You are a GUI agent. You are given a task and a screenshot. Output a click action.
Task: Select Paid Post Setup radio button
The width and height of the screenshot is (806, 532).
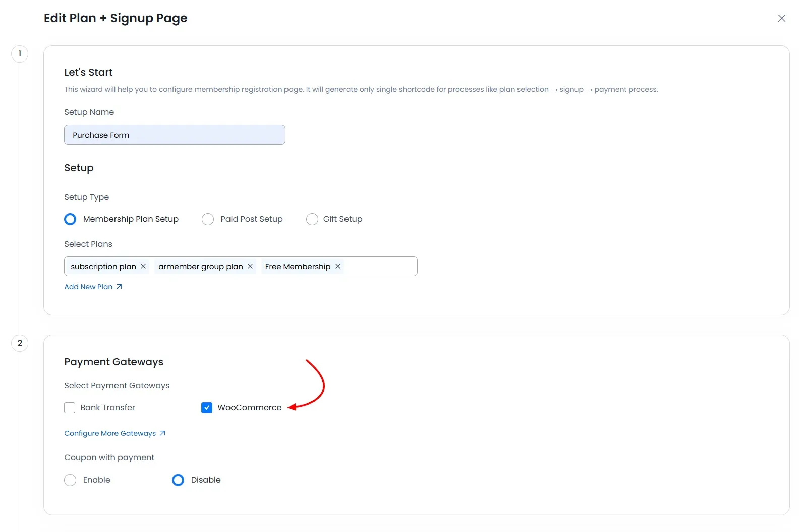click(208, 219)
